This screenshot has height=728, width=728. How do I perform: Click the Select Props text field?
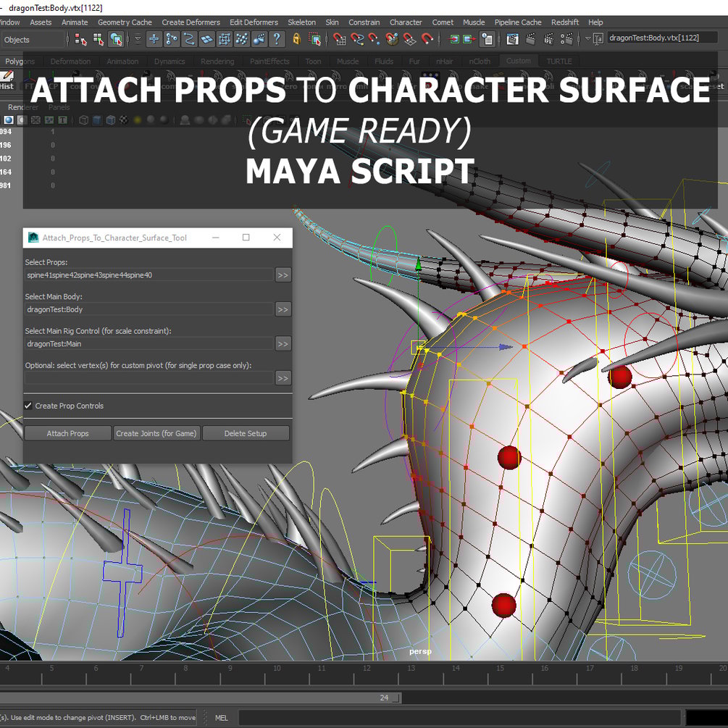(x=148, y=275)
